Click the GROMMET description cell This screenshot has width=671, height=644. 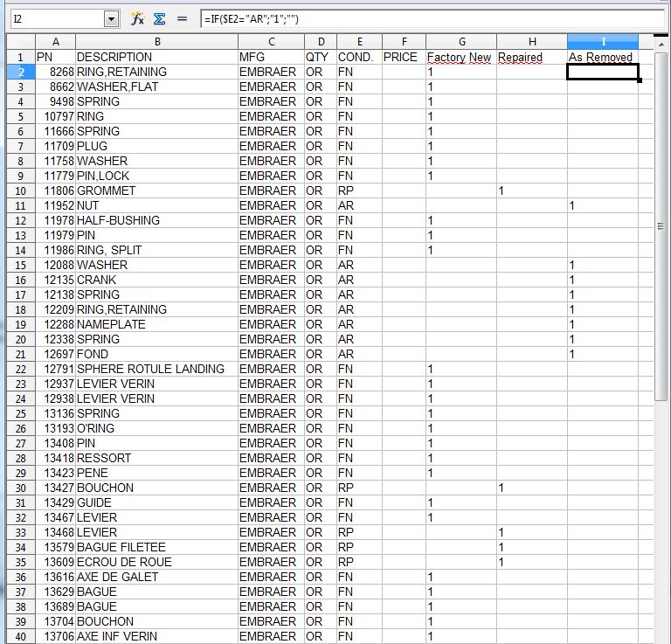pyautogui.click(x=156, y=190)
